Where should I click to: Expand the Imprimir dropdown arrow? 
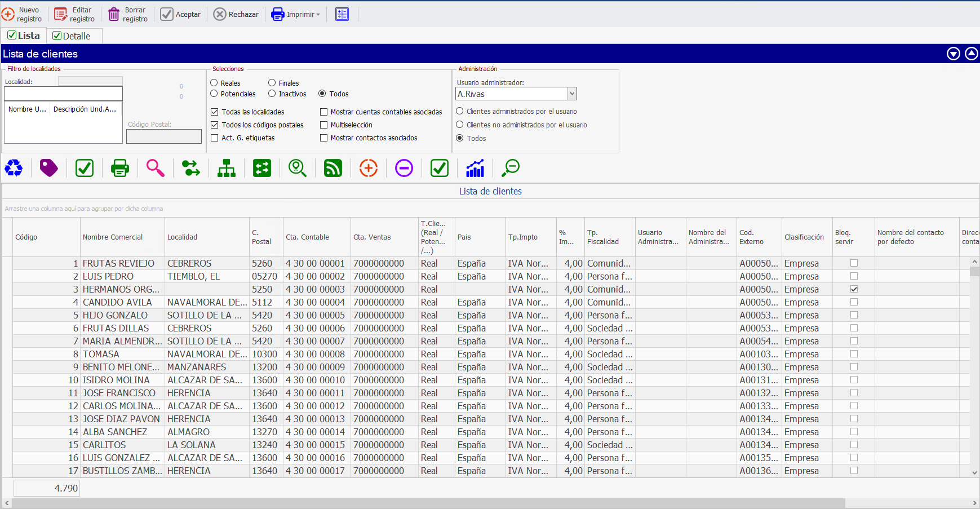(x=318, y=15)
